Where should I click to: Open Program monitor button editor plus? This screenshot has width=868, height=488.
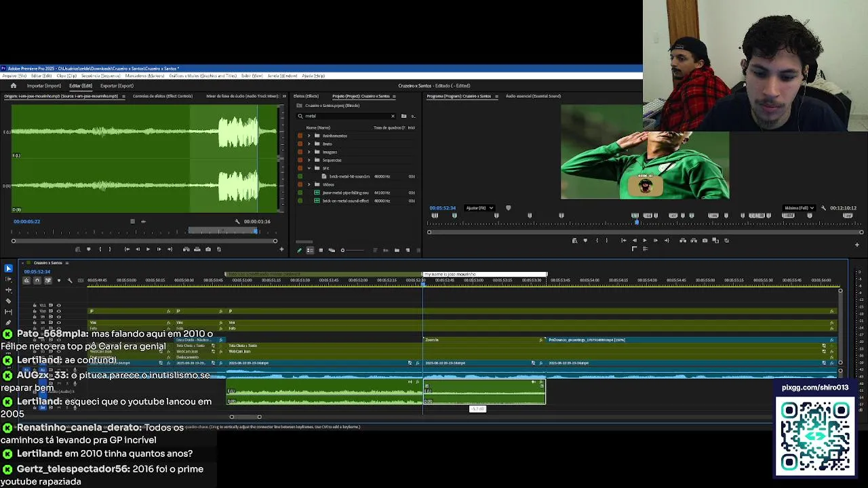pyautogui.click(x=857, y=245)
